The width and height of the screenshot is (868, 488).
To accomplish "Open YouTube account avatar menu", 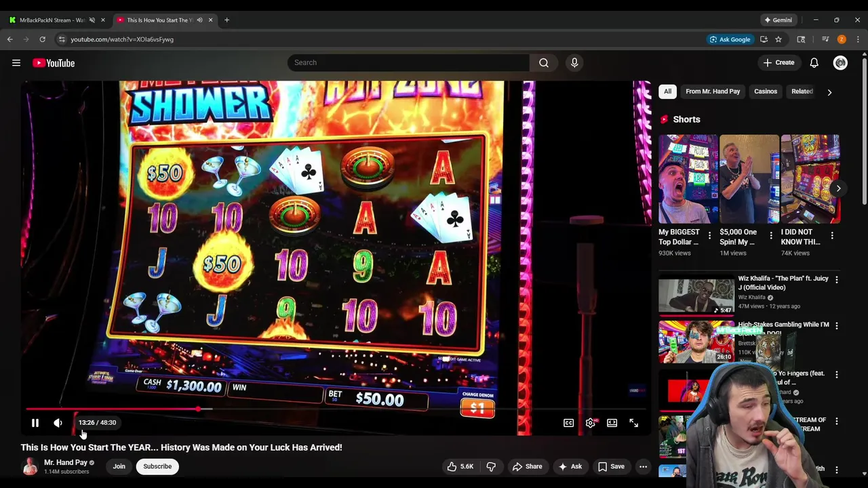I will tap(840, 62).
